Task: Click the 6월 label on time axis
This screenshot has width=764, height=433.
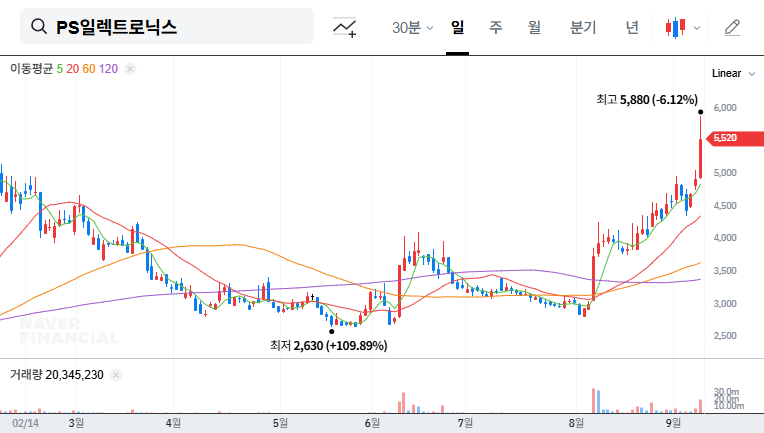Action: pyautogui.click(x=372, y=423)
